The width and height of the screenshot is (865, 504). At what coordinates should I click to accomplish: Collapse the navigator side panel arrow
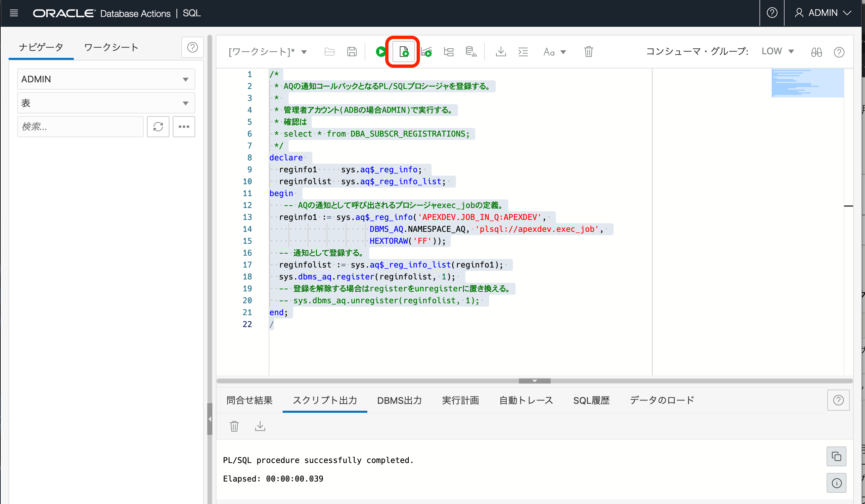coord(210,419)
